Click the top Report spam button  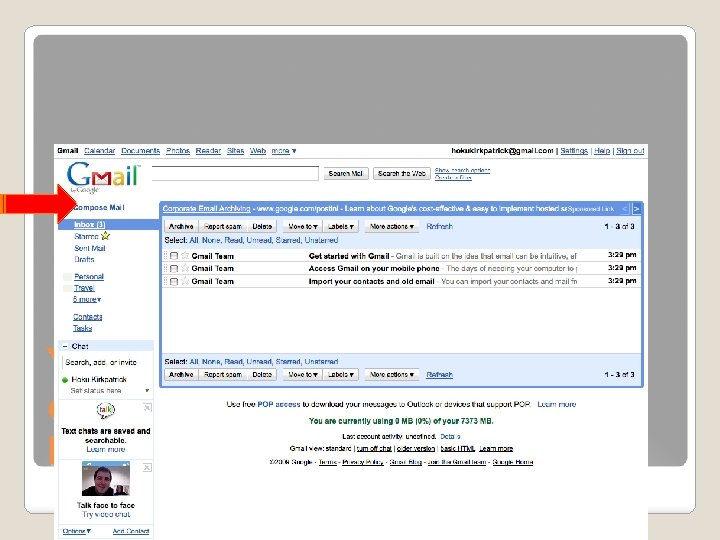pos(223,226)
